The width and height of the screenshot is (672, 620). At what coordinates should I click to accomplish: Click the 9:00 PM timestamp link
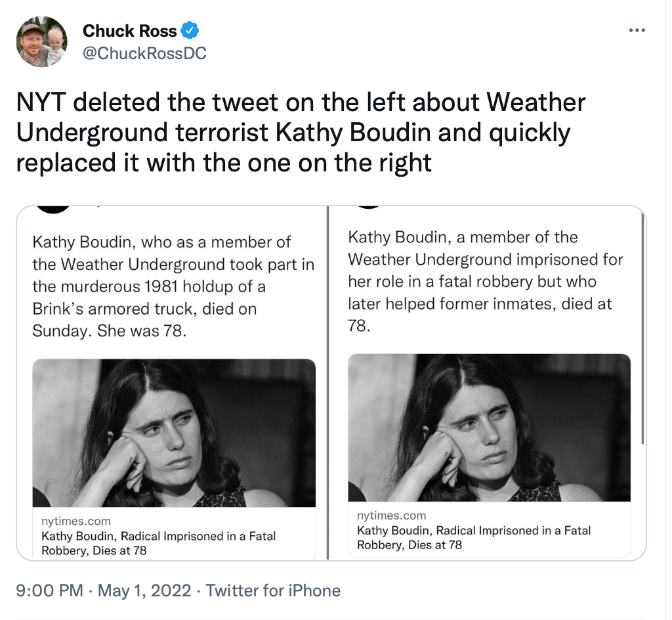pyautogui.click(x=49, y=590)
